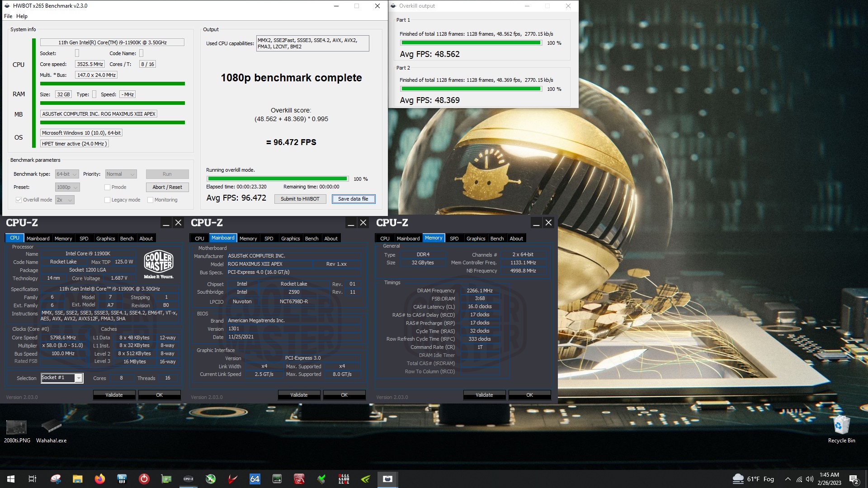
Task: Click the CPU name field in System info
Action: [x=112, y=42]
